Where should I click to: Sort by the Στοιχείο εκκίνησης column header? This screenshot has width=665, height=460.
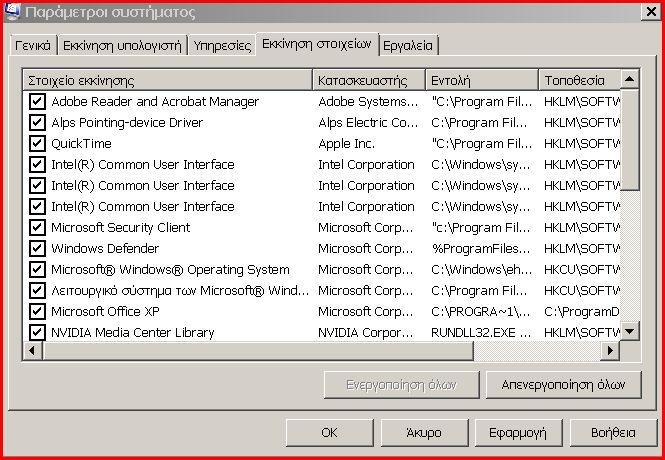click(168, 80)
